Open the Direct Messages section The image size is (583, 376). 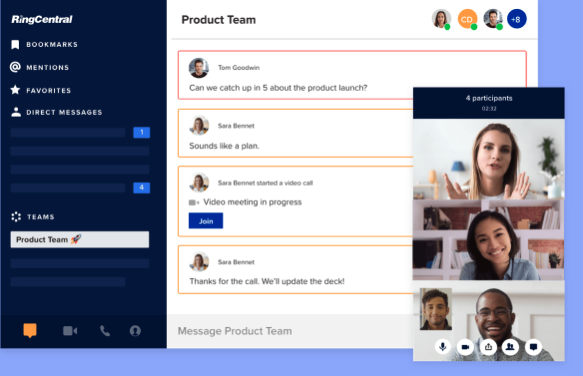pyautogui.click(x=64, y=112)
